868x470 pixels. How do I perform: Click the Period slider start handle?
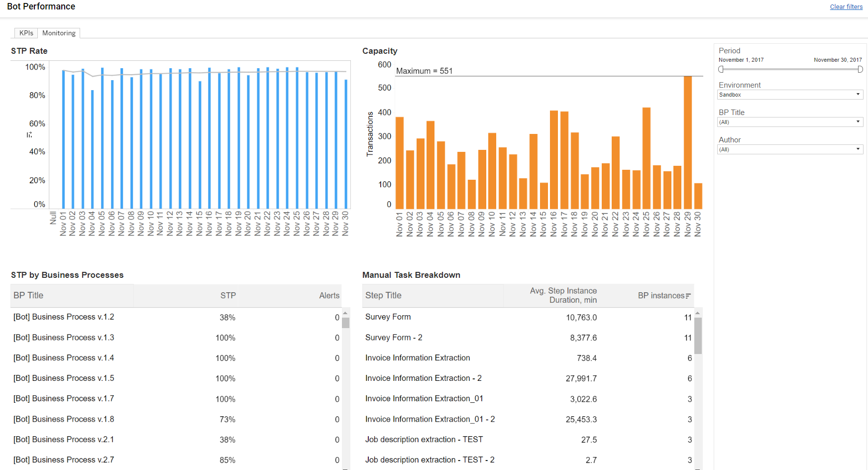(x=721, y=69)
